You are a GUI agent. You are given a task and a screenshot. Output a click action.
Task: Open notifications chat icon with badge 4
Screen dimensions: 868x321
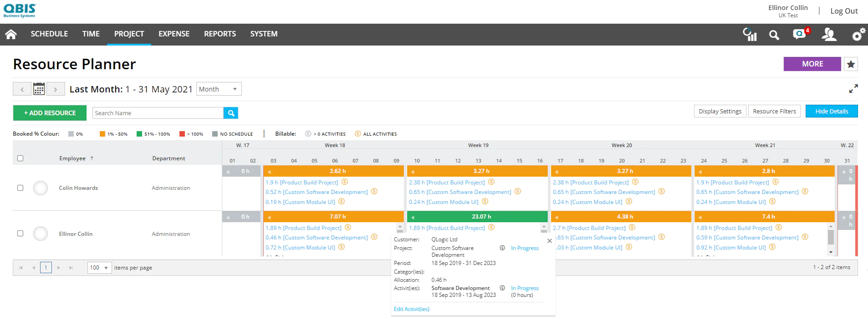[x=801, y=34]
